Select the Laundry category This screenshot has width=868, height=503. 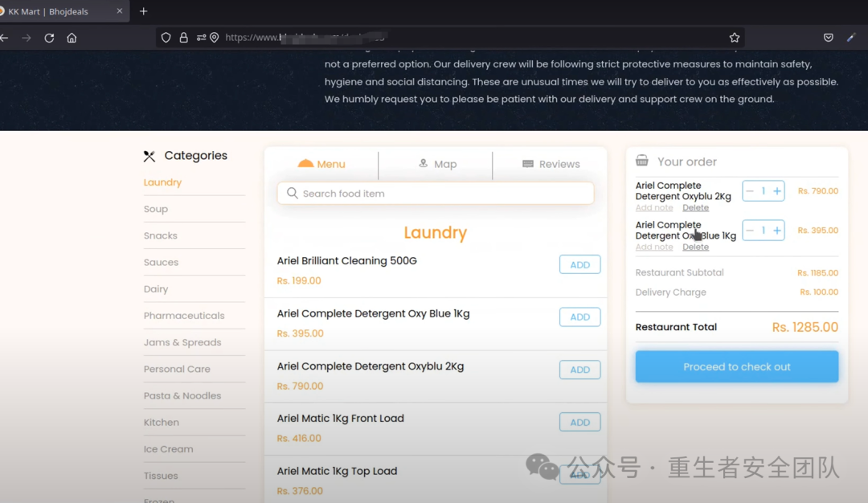pos(162,182)
